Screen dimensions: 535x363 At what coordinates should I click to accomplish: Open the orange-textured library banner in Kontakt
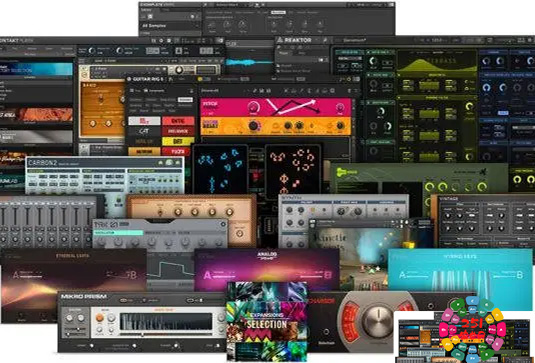[37, 115]
